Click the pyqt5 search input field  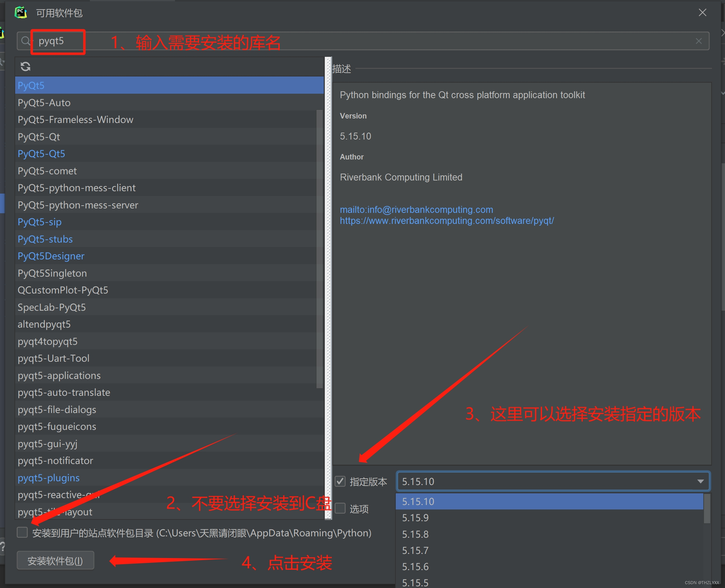pyautogui.click(x=363, y=41)
